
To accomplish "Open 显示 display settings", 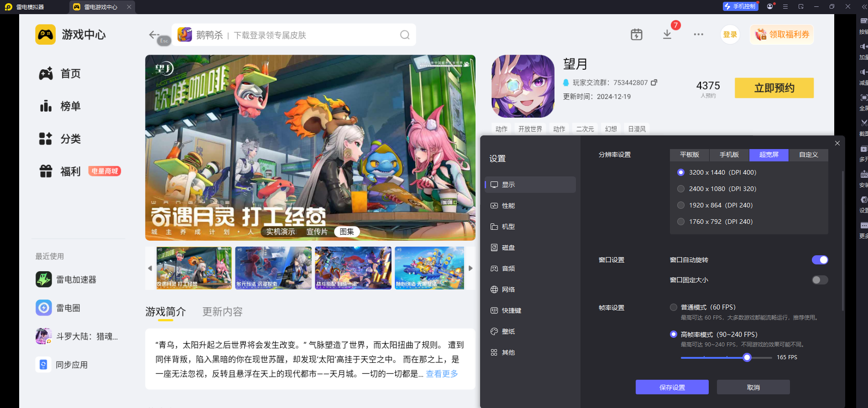I will pos(530,185).
